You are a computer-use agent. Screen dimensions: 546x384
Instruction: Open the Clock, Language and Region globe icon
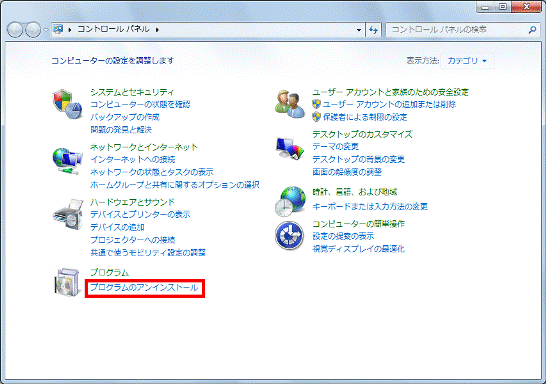point(290,201)
